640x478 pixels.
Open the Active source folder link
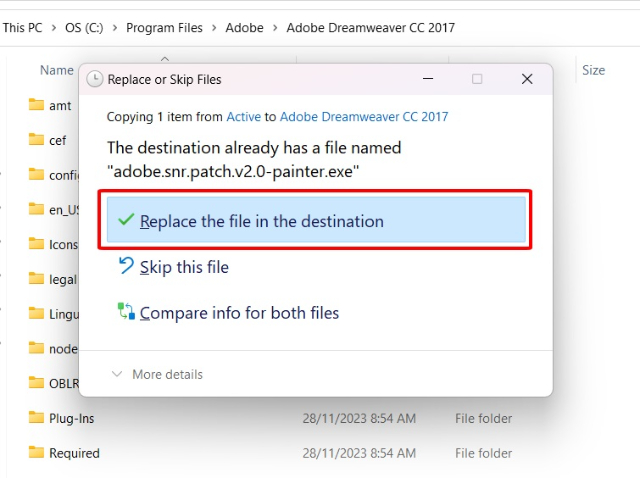point(244,117)
